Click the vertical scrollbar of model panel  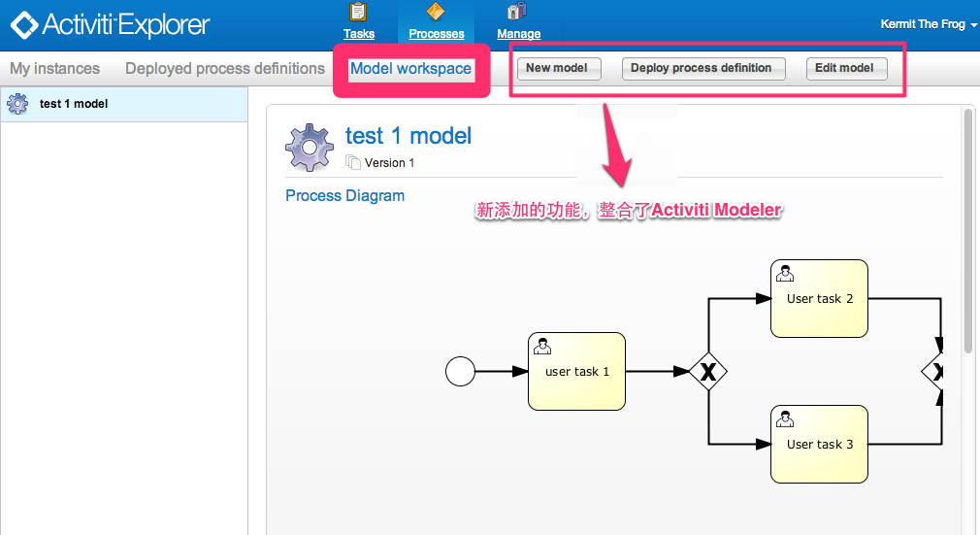click(x=968, y=231)
